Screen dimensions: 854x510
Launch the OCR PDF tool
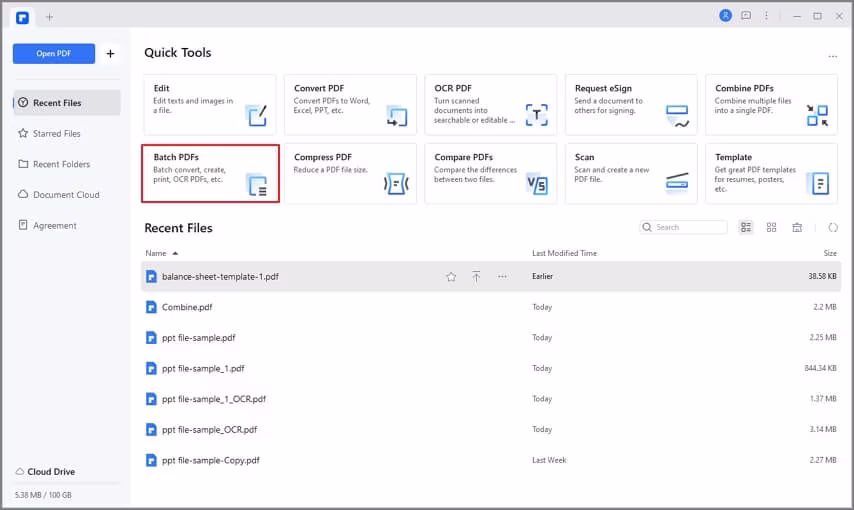click(491, 104)
